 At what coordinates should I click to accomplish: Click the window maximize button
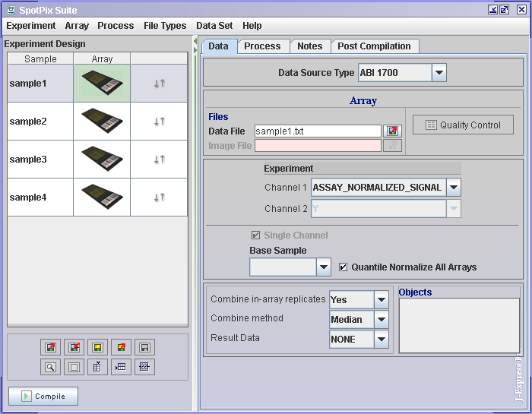pos(504,9)
